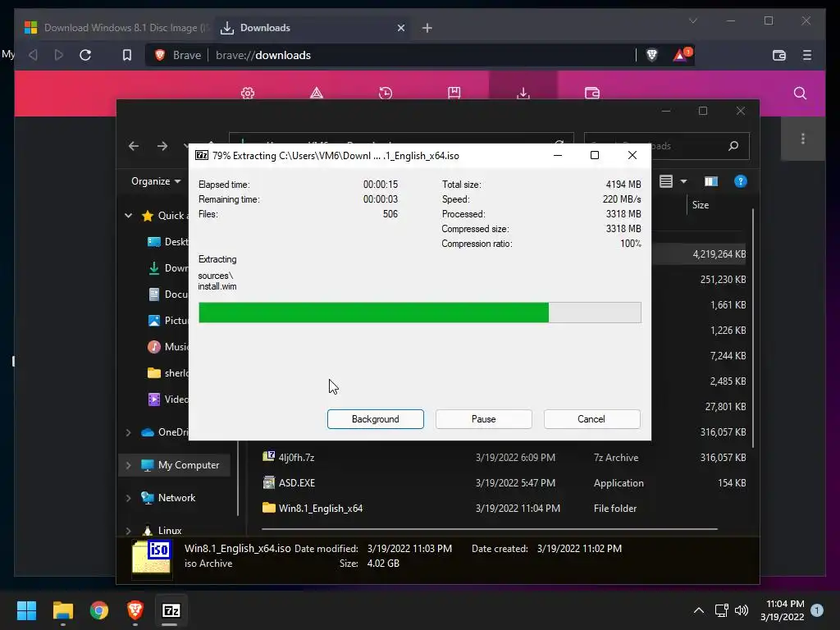This screenshot has height=630, width=840.
Task: Open Brave Shields lion icon
Action: pos(651,55)
